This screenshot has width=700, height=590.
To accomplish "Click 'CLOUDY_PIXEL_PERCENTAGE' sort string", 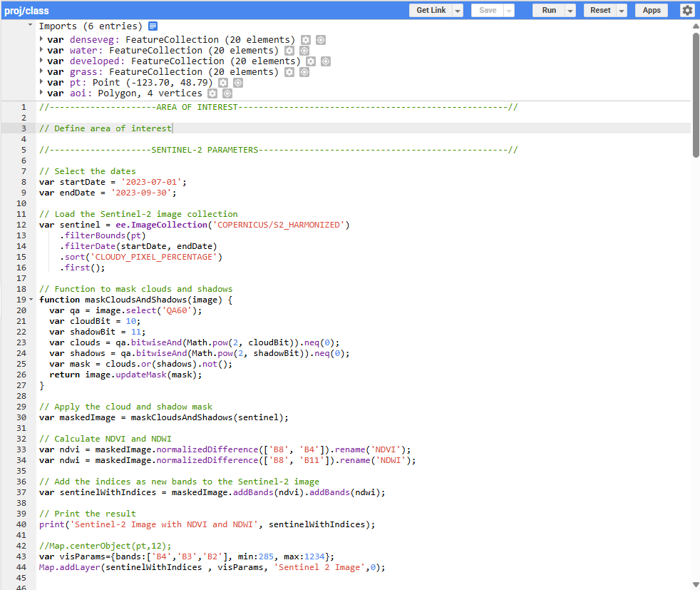I will pyautogui.click(x=154, y=257).
